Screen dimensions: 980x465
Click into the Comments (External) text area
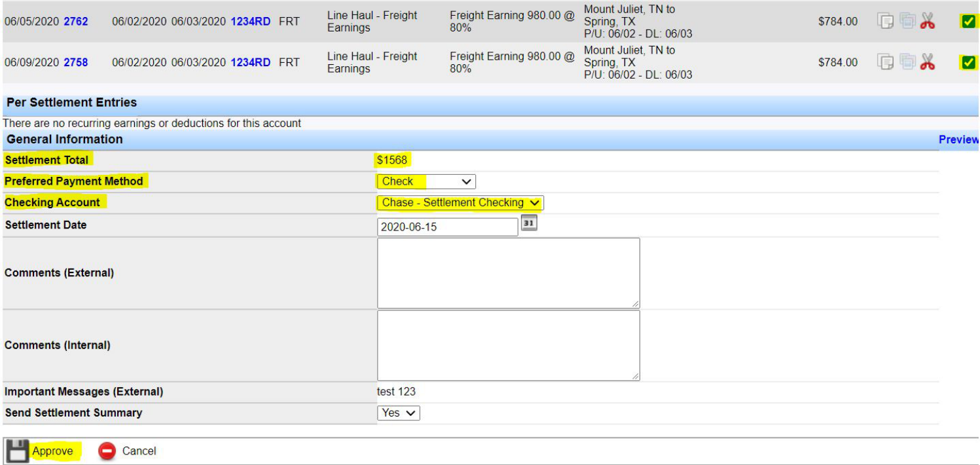[x=509, y=273]
